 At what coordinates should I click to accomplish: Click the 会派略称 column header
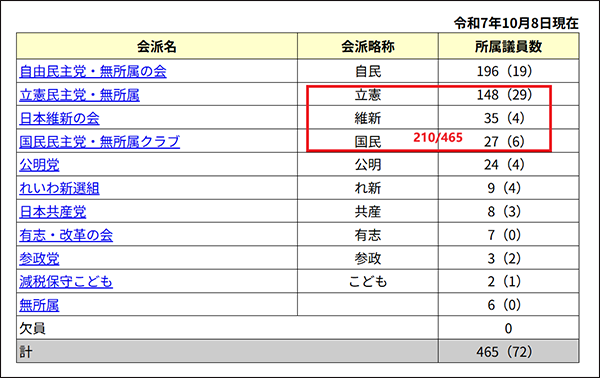pyautogui.click(x=368, y=46)
